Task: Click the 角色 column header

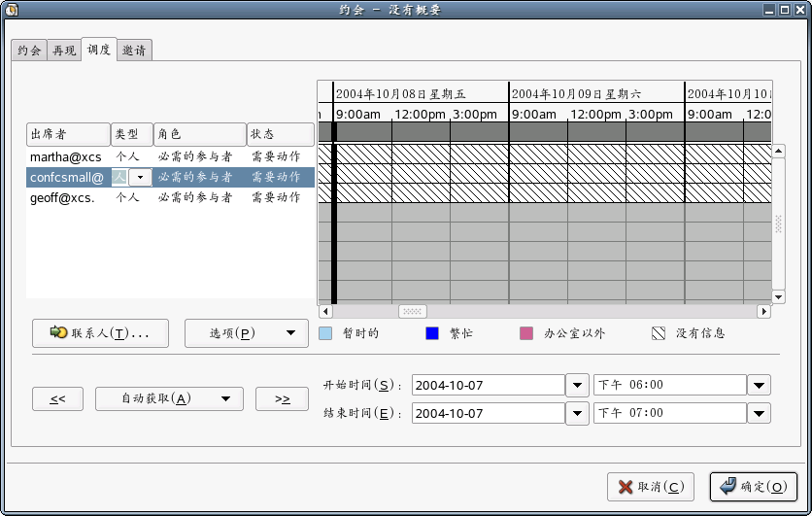Action: pos(200,134)
